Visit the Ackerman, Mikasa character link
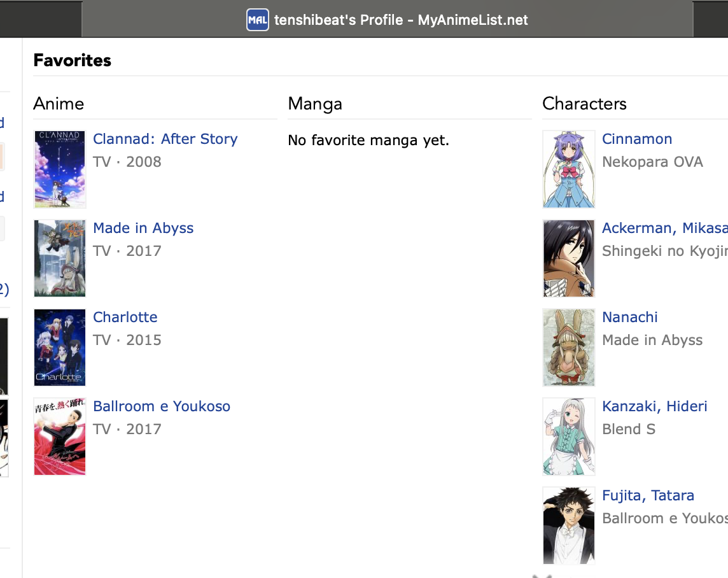The height and width of the screenshot is (578, 728). click(664, 229)
